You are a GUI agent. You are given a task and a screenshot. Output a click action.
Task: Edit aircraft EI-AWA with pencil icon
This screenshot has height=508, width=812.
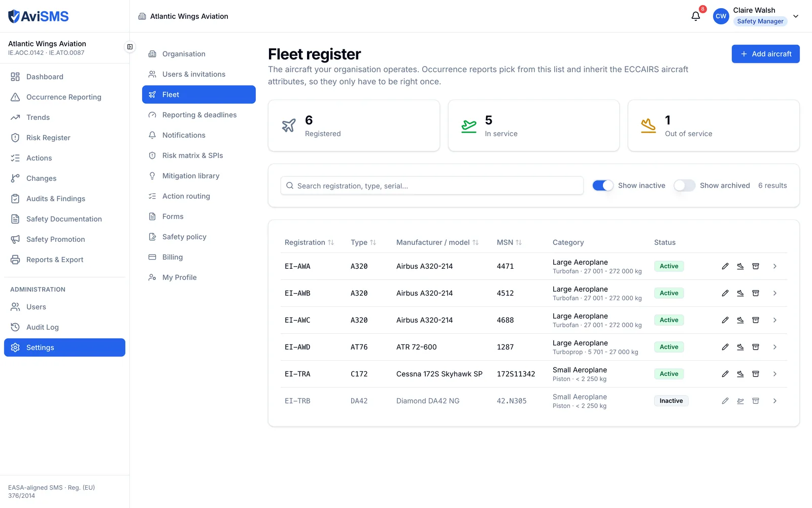point(725,266)
